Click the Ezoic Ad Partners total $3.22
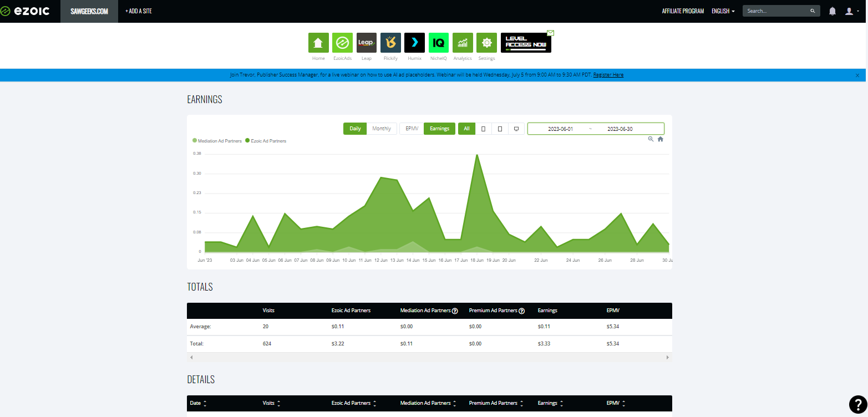 coord(337,344)
